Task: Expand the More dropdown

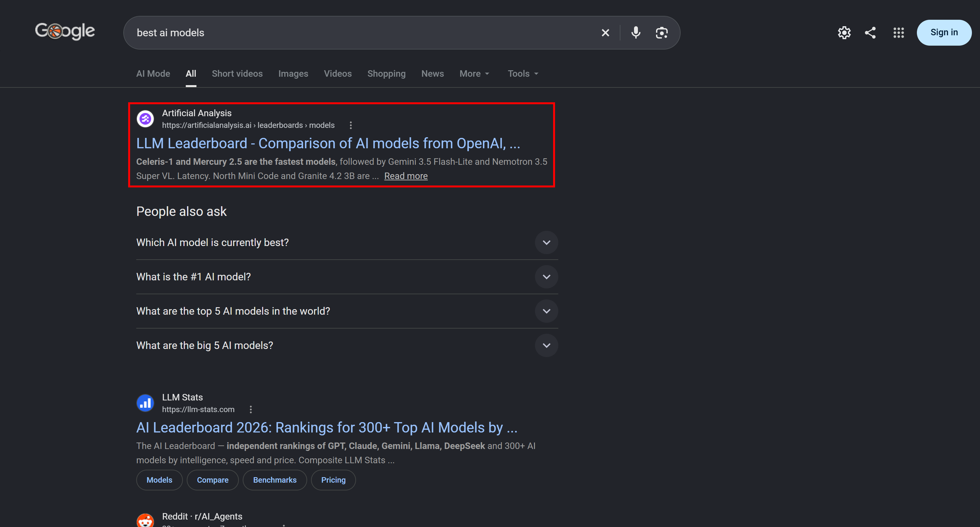Action: (474, 74)
